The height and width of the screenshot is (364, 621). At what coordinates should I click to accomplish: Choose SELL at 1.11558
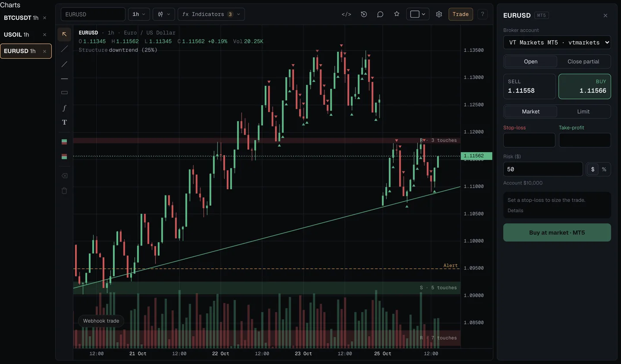pyautogui.click(x=530, y=86)
